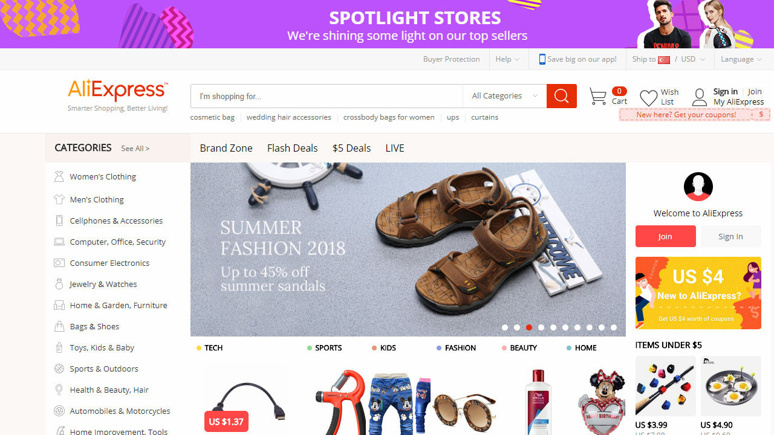Select the Women's Clothing category icon
The width and height of the screenshot is (774, 435).
pyautogui.click(x=59, y=176)
